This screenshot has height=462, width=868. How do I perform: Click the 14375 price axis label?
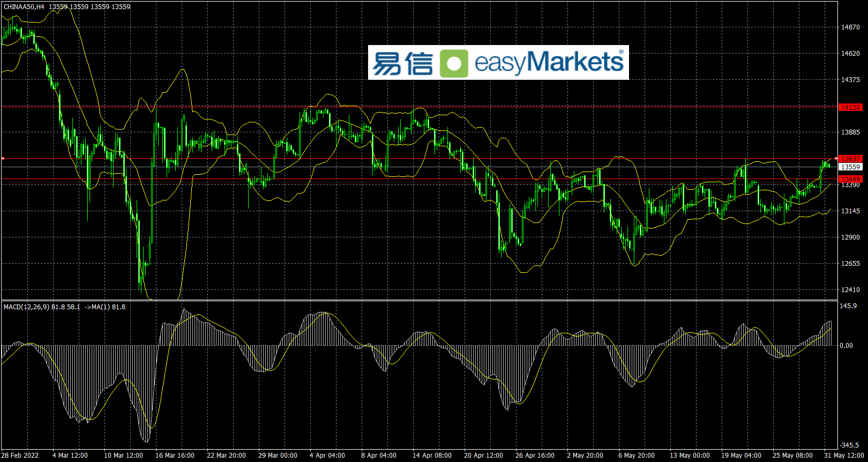pyautogui.click(x=850, y=79)
